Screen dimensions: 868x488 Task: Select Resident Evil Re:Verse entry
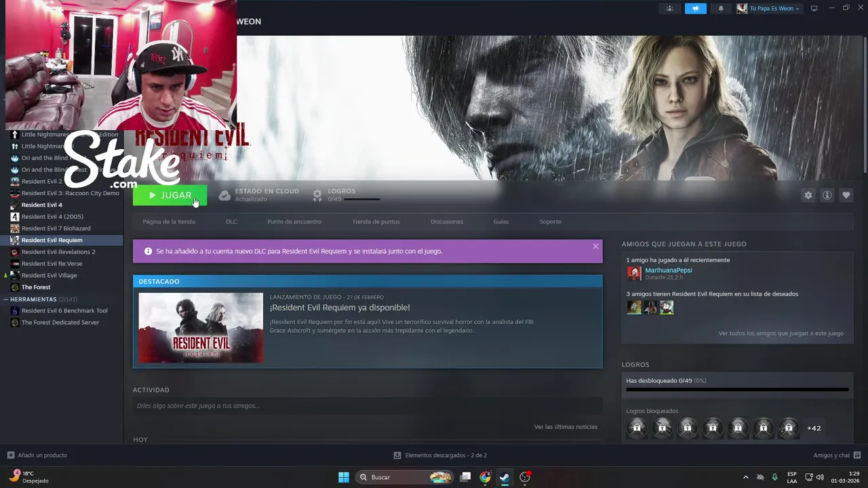pos(52,264)
